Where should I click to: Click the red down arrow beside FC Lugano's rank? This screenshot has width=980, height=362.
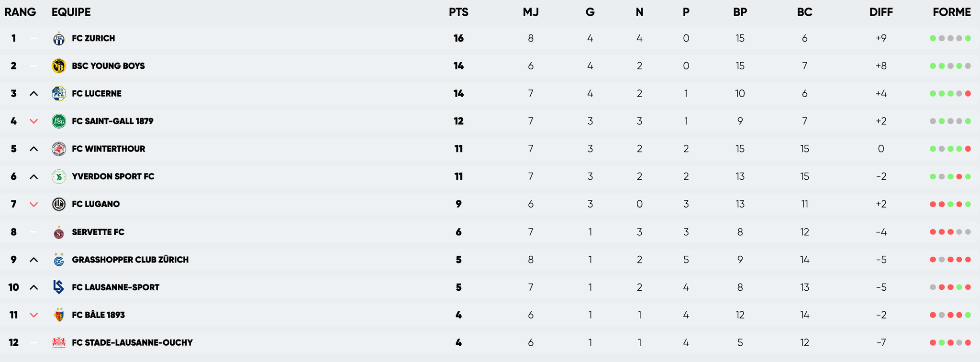coord(33,204)
